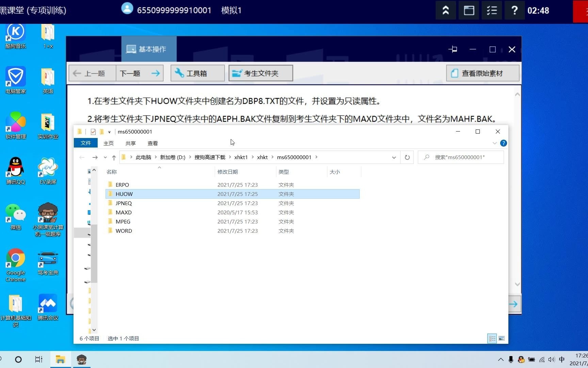Image resolution: width=588 pixels, height=368 pixels.
Task: Refresh the folder using the address bar refresh icon
Action: point(407,157)
